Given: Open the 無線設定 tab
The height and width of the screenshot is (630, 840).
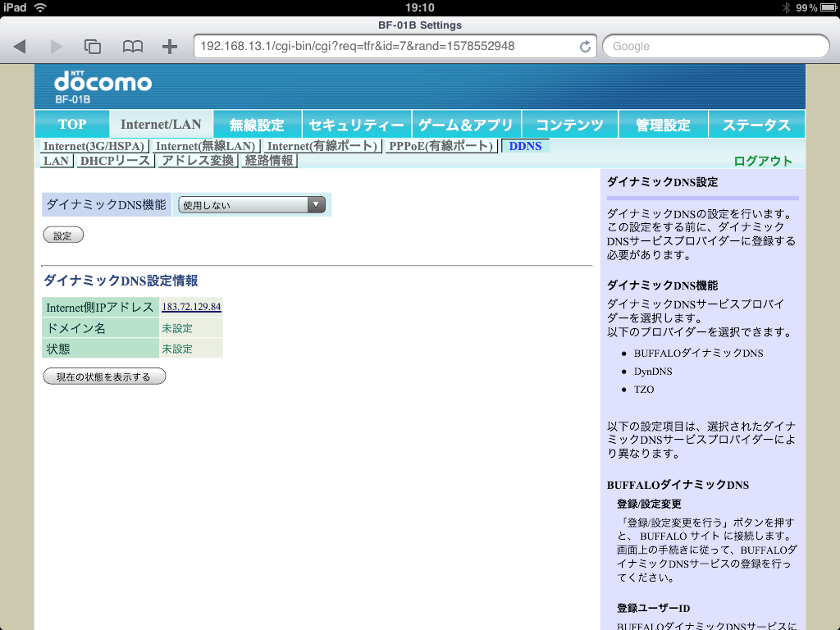Looking at the screenshot, I should [257, 125].
